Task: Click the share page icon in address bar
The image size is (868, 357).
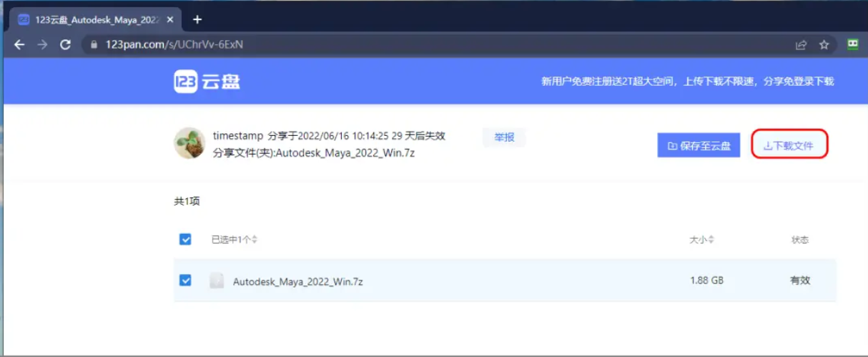Action: click(801, 44)
